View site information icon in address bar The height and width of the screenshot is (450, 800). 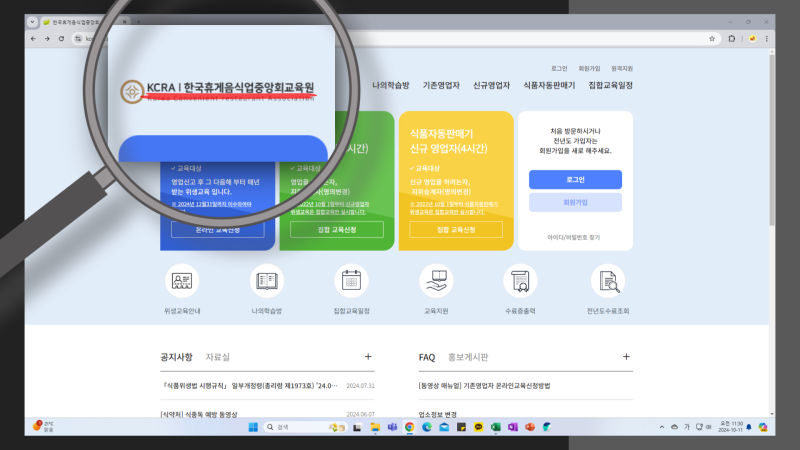point(78,39)
